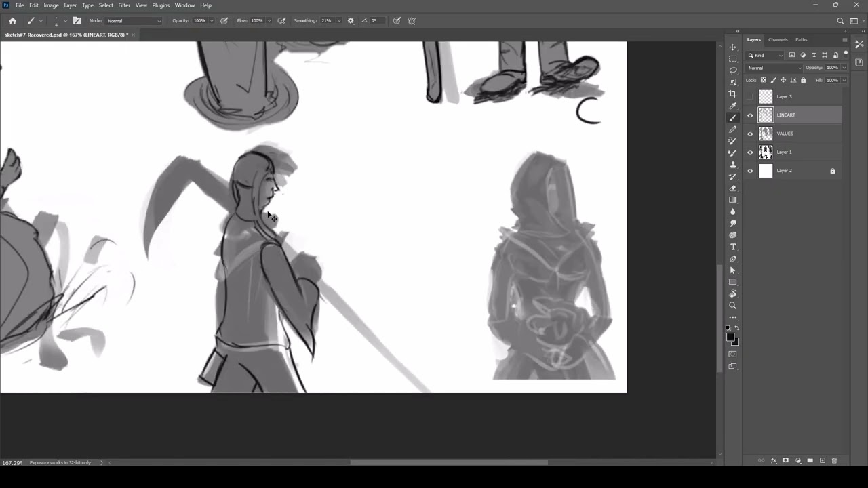Open the Brush Preset picker dropdown
868x488 pixels.
tap(65, 21)
